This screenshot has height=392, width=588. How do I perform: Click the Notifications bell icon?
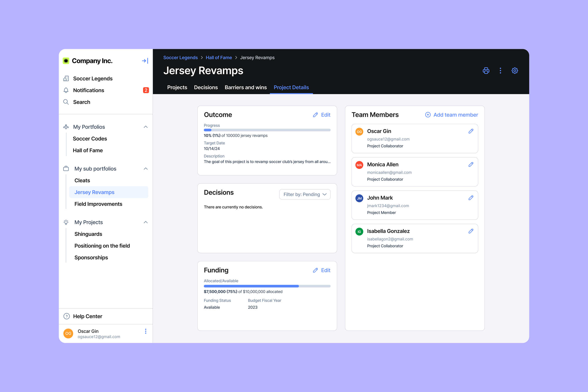[66, 90]
